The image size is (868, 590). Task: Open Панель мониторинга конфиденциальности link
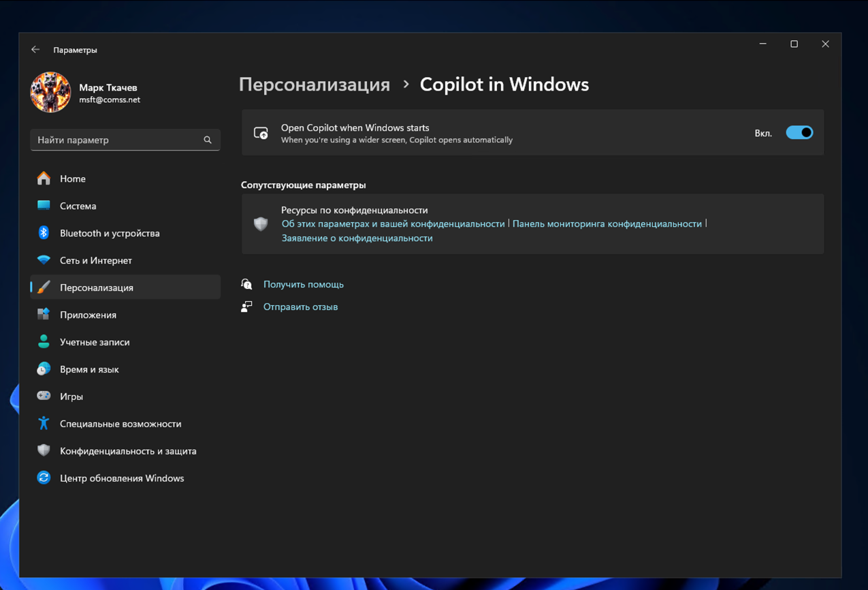click(x=607, y=223)
